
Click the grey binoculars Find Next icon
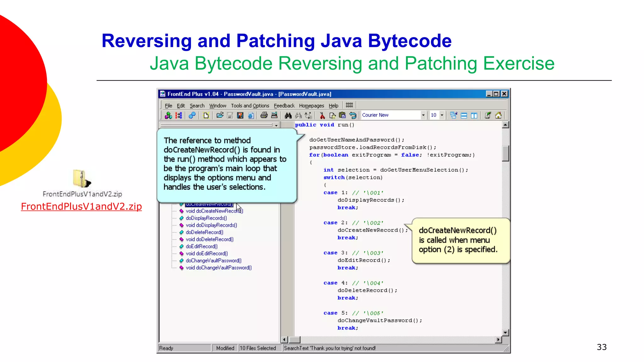tap(298, 115)
